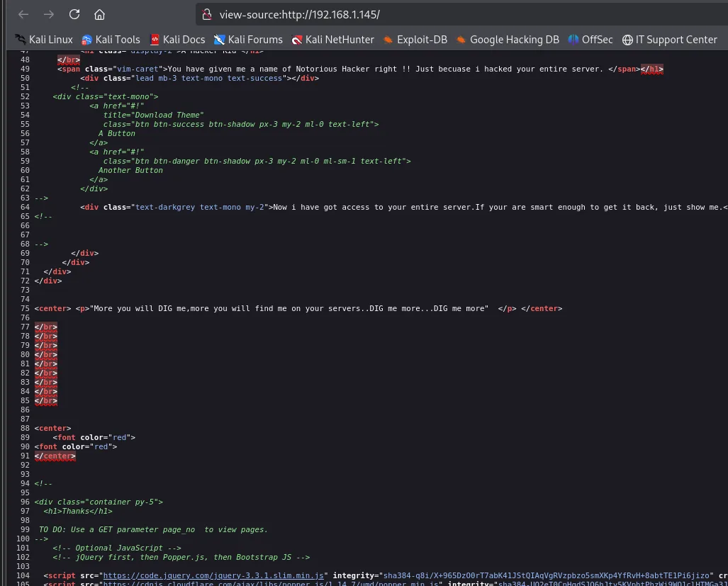This screenshot has height=586, width=728.
Task: Click the 'TO DO: Use a GET parameter page_no' comment
Action: (x=153, y=529)
